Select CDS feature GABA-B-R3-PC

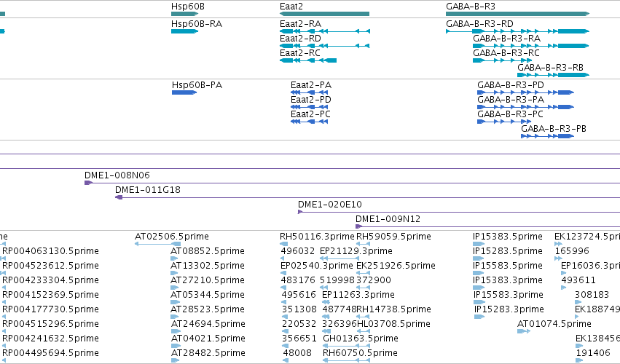510,114
